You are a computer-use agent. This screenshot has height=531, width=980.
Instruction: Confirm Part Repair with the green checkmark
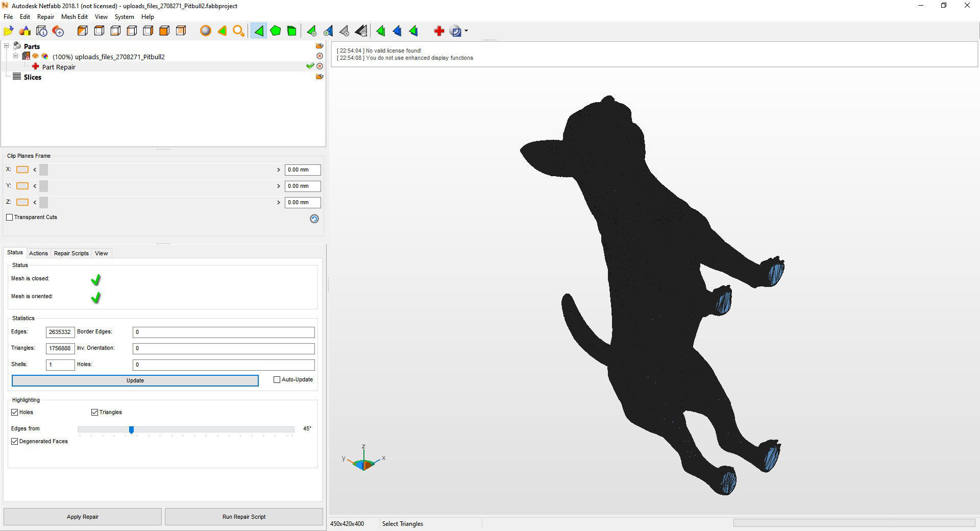310,66
